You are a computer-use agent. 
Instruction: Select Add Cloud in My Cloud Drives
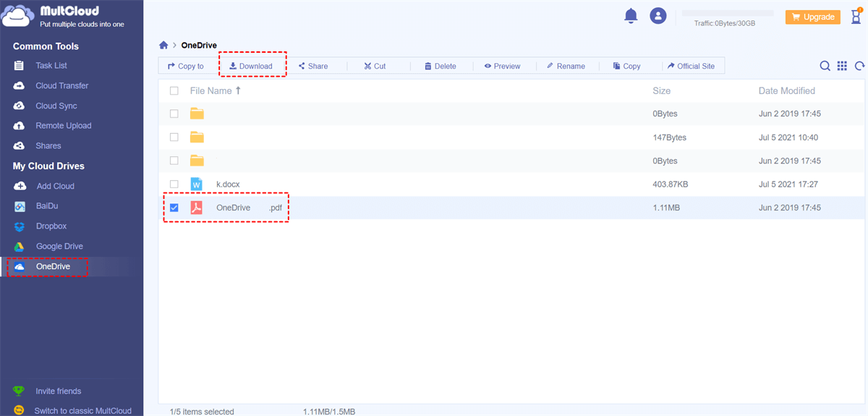(x=56, y=186)
